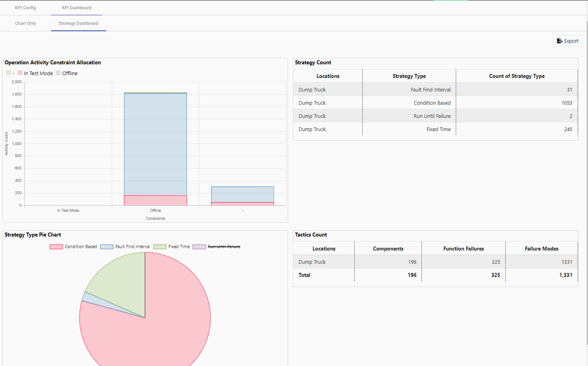This screenshot has height=366, width=588.
Task: Click the tall blue Offline bar segment
Action: coord(155,144)
